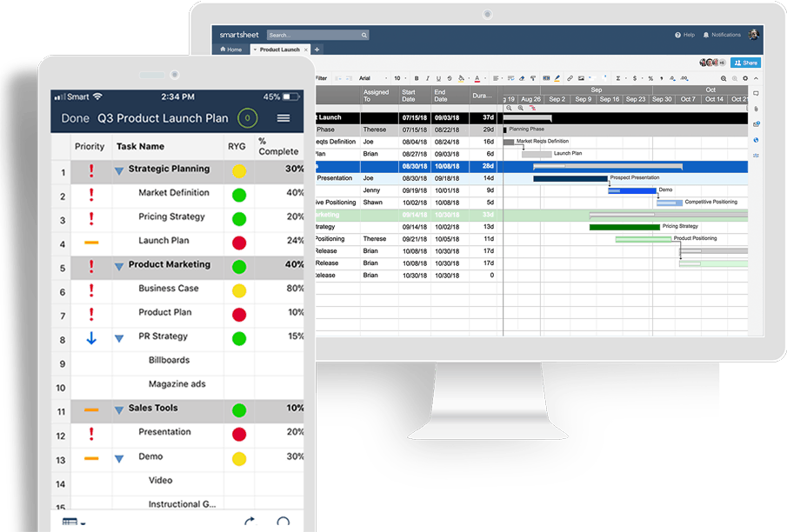The width and height of the screenshot is (787, 532).
Task: Collapse the Sales Tools section on phone
Action: [119, 410]
